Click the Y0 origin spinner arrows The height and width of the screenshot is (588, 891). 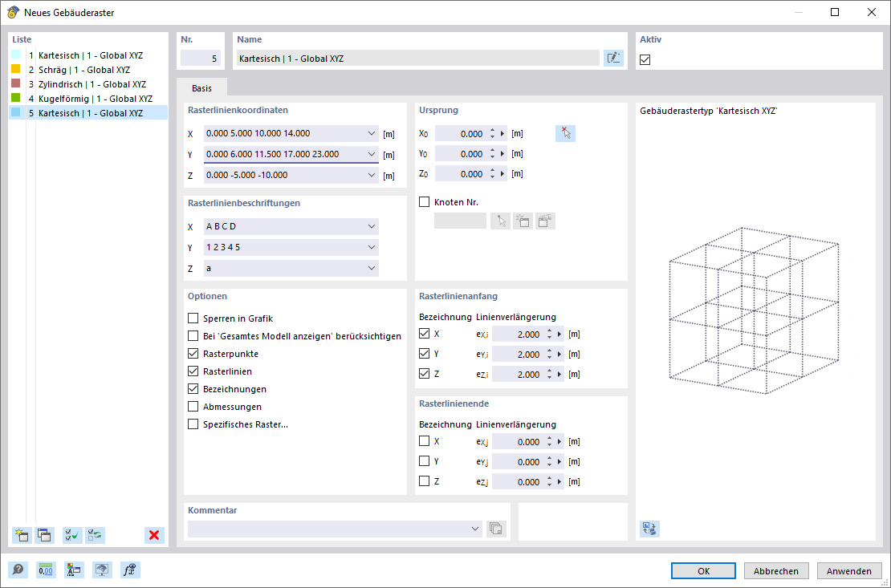click(x=493, y=154)
